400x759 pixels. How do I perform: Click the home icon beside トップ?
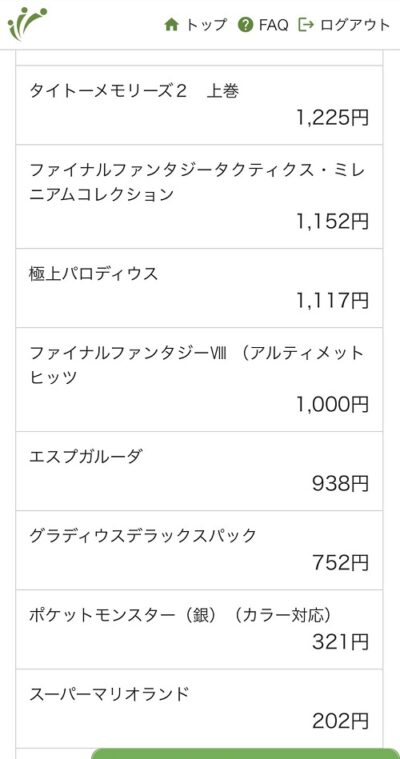pyautogui.click(x=171, y=25)
